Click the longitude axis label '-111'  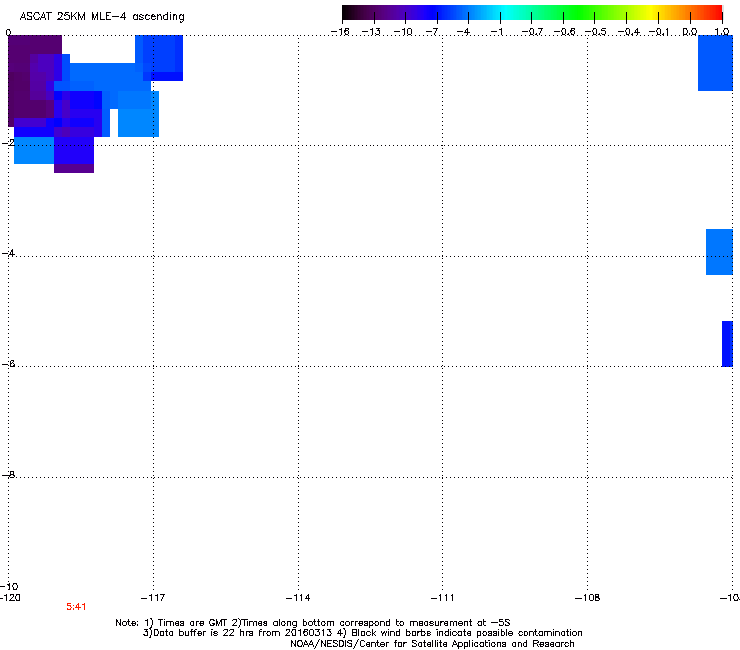(442, 598)
